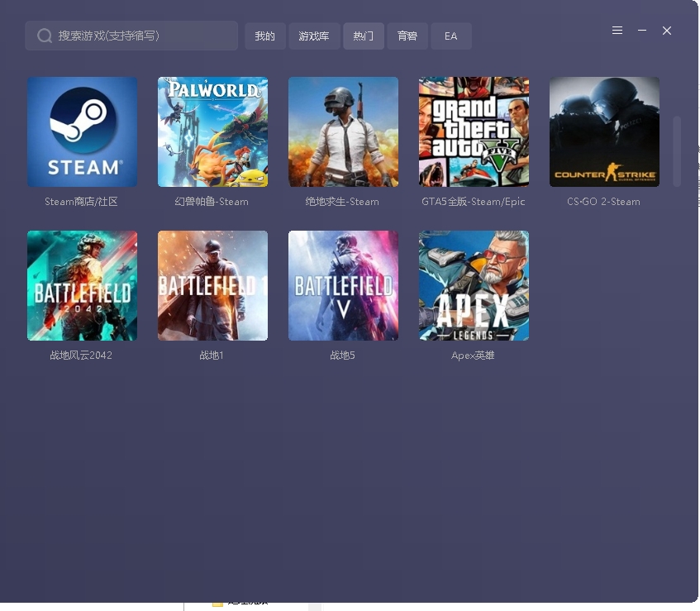Select the PUBG cover artwork
Screen dimensions: 700x611
click(x=343, y=131)
